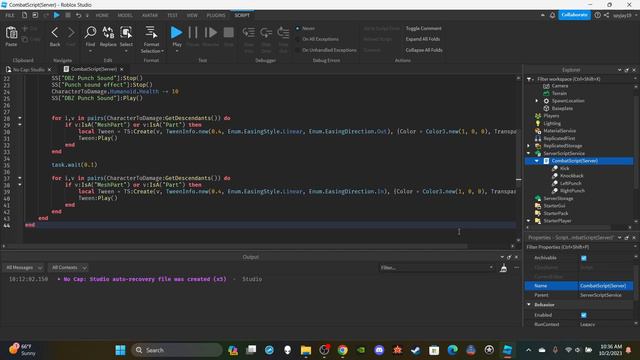
Task: Click the Paste clipboard icon
Action: pyautogui.click(x=11, y=33)
